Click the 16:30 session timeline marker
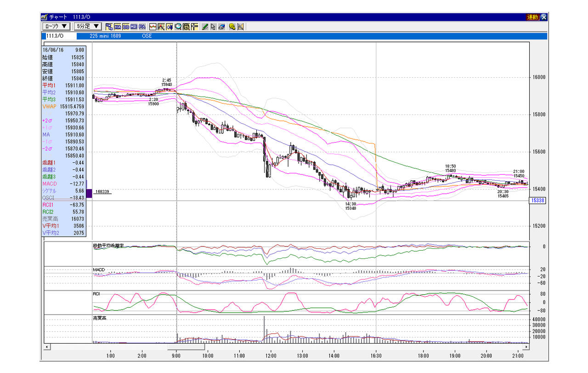The width and height of the screenshot is (588, 373). coord(376,356)
